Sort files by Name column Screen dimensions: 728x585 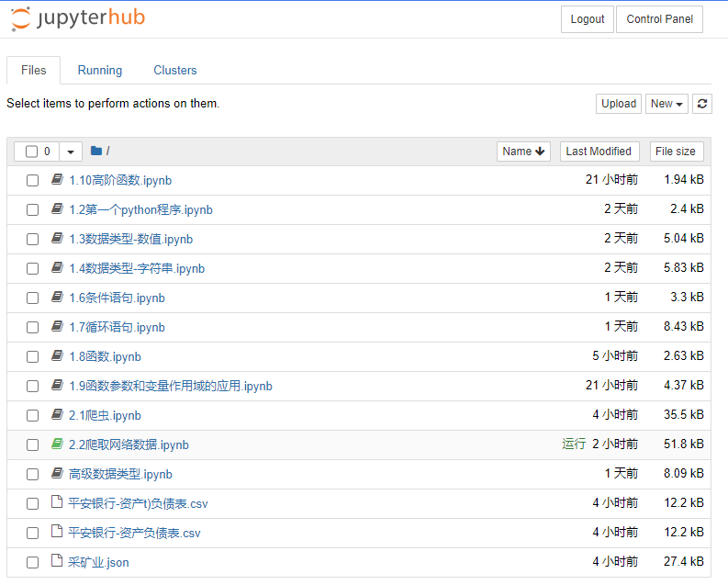pos(523,152)
